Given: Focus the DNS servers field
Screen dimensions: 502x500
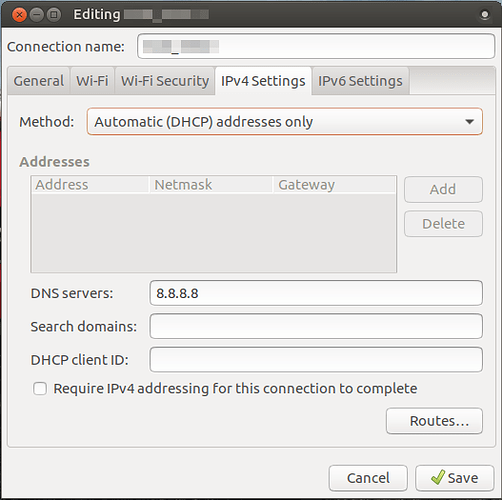Looking at the screenshot, I should 316,293.
